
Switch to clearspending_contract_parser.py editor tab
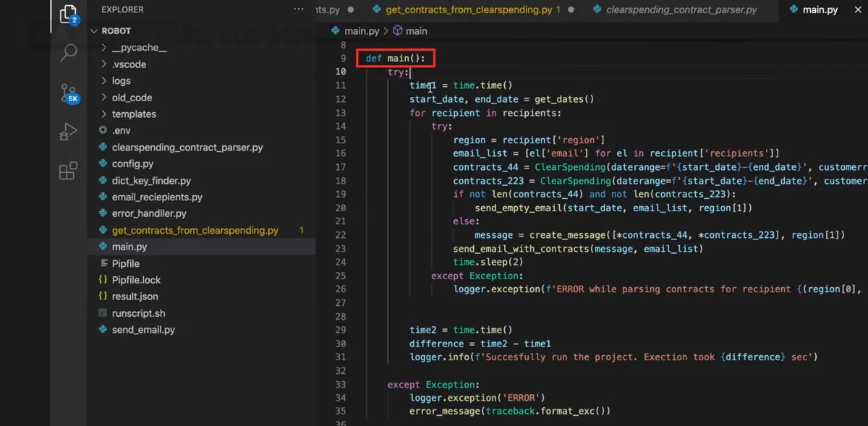click(x=681, y=10)
